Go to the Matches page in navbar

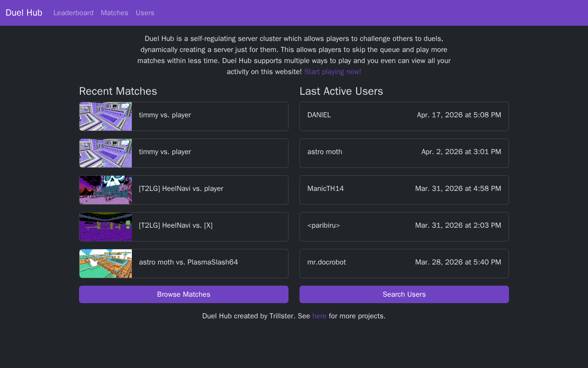pos(114,13)
